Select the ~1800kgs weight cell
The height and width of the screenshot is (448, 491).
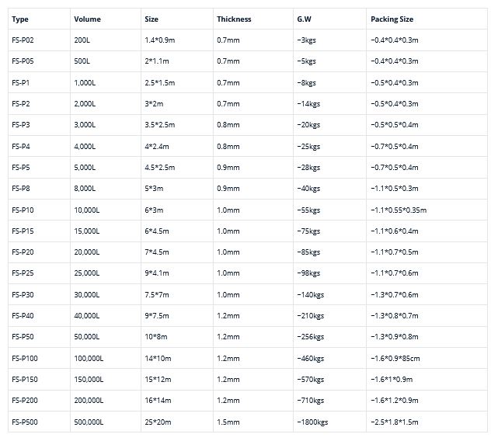coord(312,422)
